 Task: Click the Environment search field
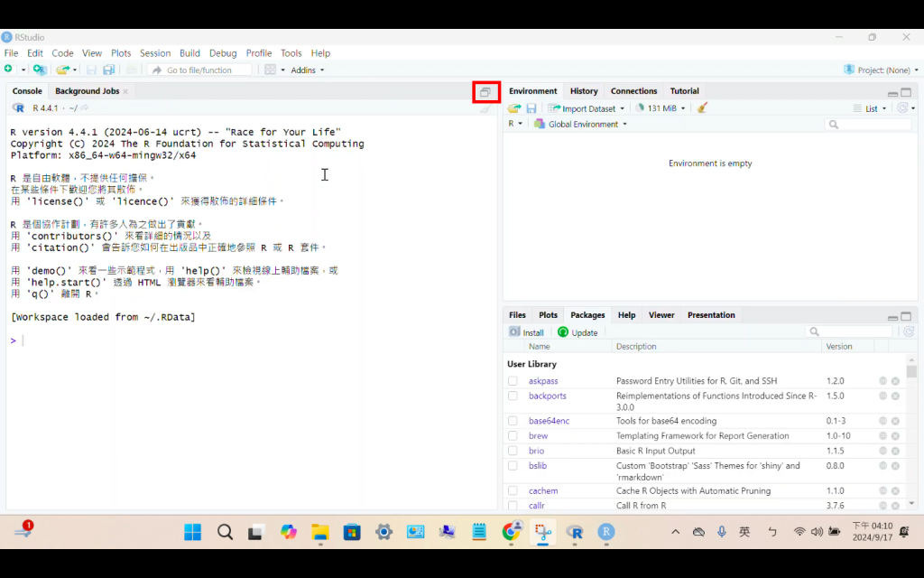pos(868,124)
